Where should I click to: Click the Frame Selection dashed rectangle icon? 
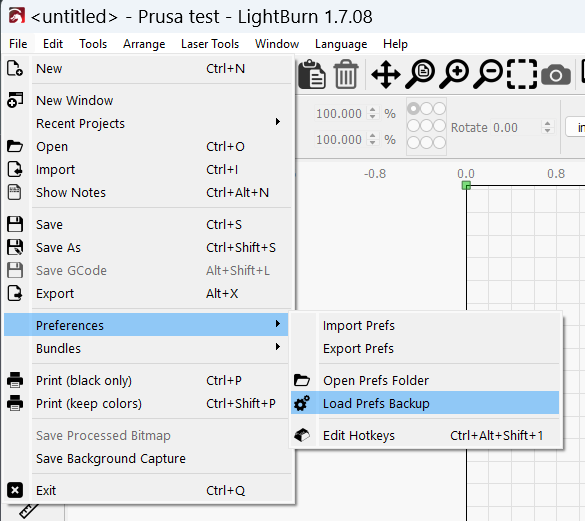[522, 74]
